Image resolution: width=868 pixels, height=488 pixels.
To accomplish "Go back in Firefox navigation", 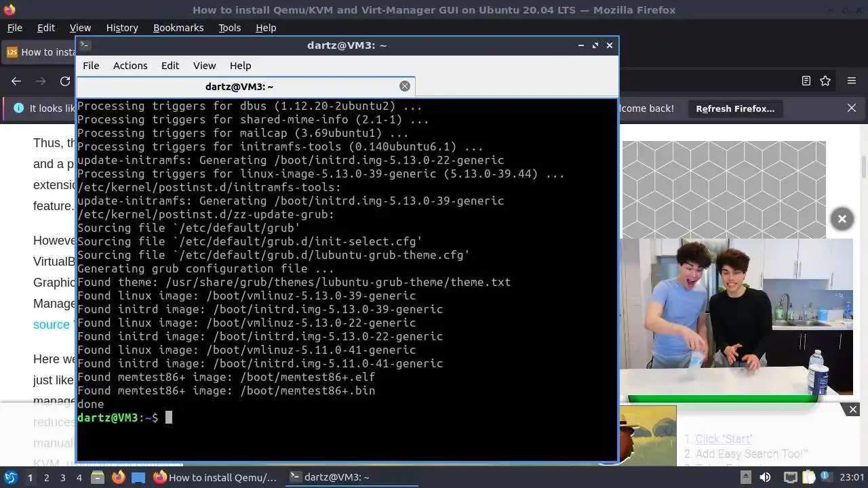I will click(x=16, y=81).
